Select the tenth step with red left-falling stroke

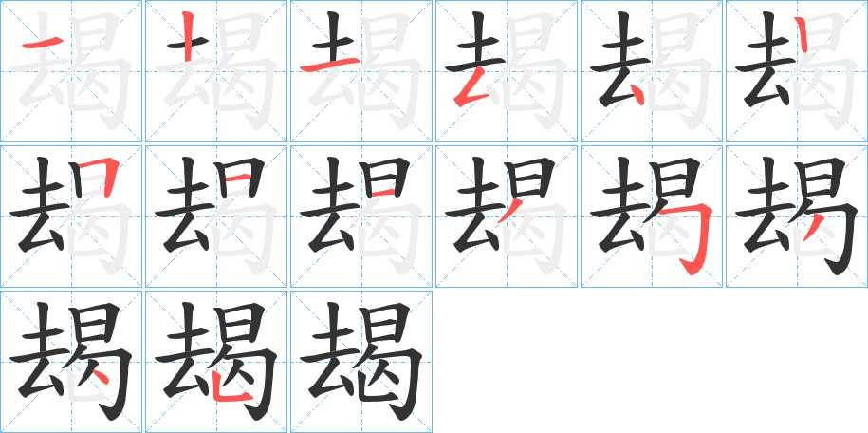pos(507,216)
